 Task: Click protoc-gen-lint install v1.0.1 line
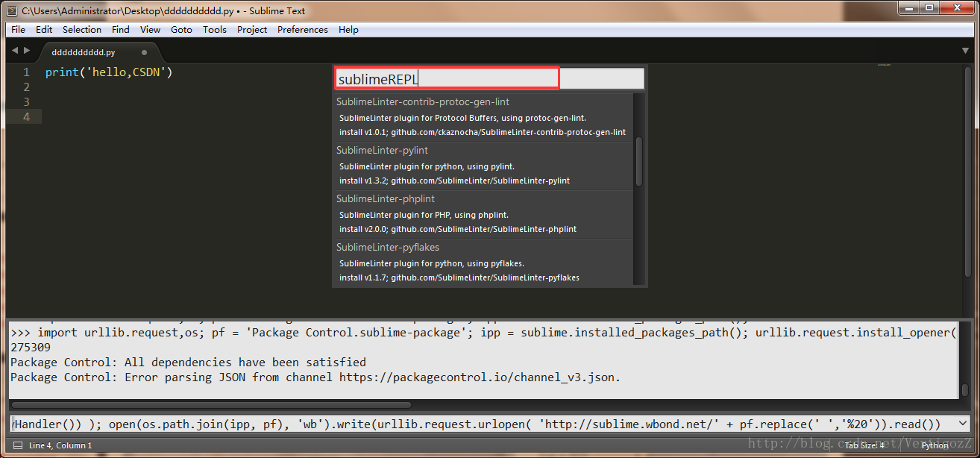point(482,132)
